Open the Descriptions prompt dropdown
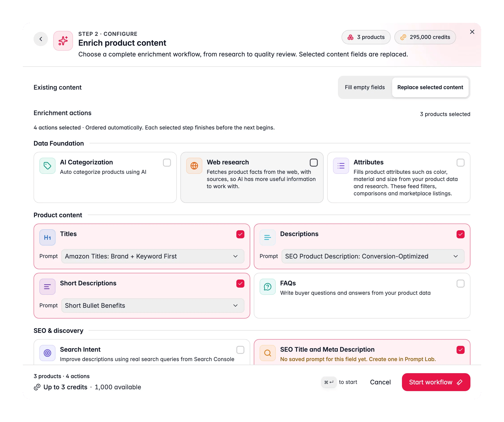The height and width of the screenshot is (422, 504). pyautogui.click(x=373, y=256)
